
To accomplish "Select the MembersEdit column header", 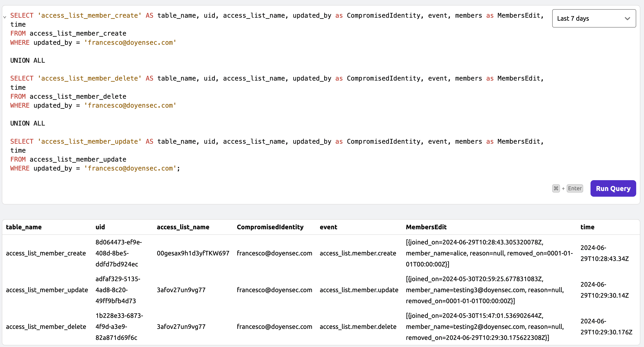I will coord(426,227).
